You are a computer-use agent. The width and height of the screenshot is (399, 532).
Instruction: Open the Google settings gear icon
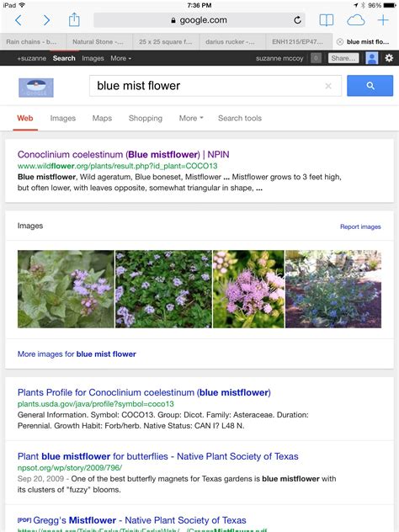point(389,58)
